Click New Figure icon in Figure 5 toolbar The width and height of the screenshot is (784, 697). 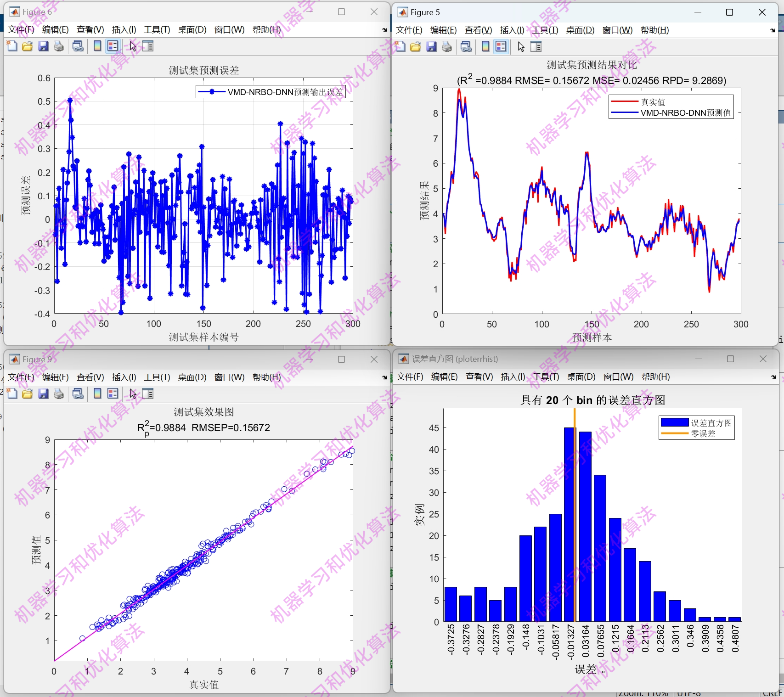click(x=400, y=46)
